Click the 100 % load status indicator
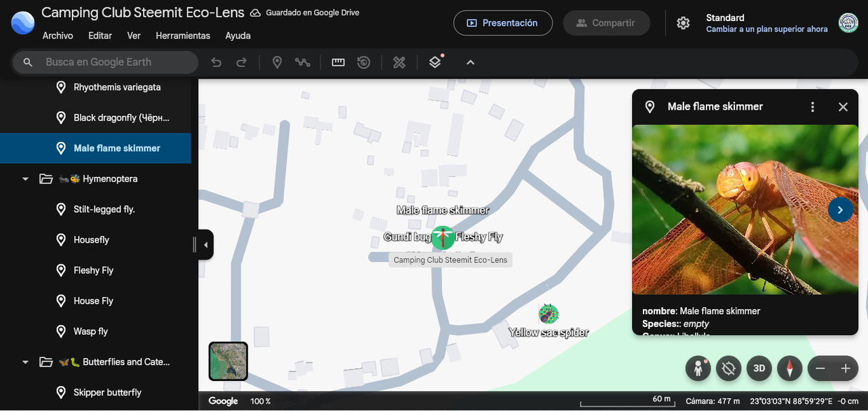868x411 pixels. point(260,402)
